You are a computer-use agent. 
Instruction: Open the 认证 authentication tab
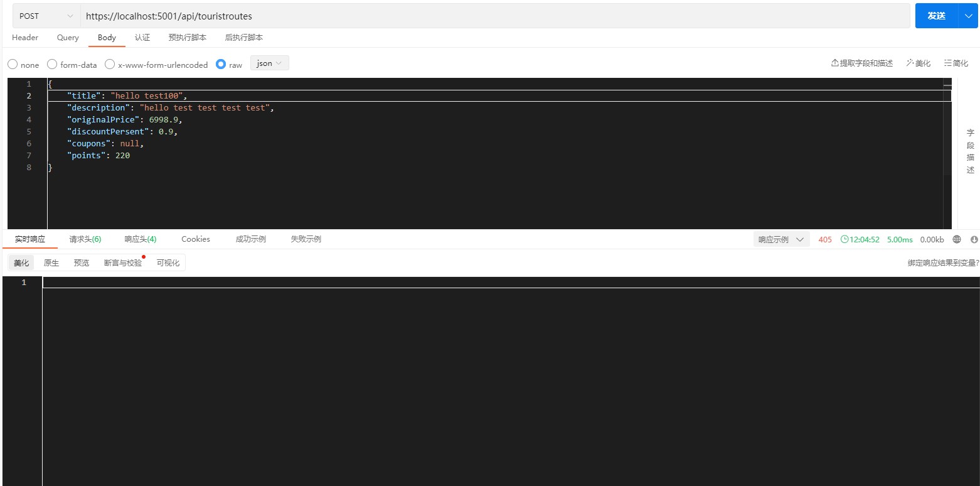pyautogui.click(x=142, y=38)
